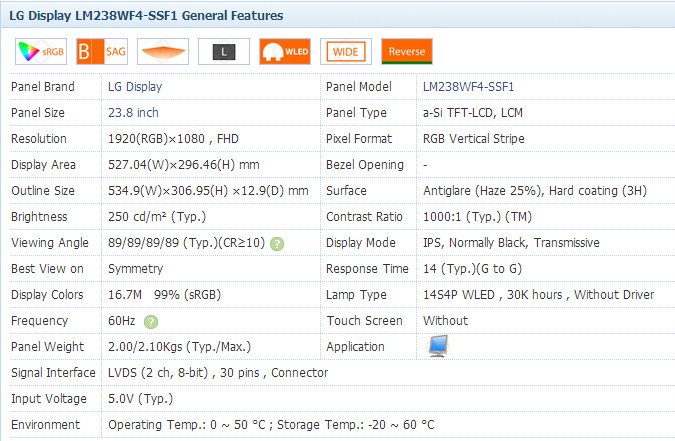Click the Symmetry best view value
Image resolution: width=675 pixels, height=441 pixels.
tap(135, 269)
